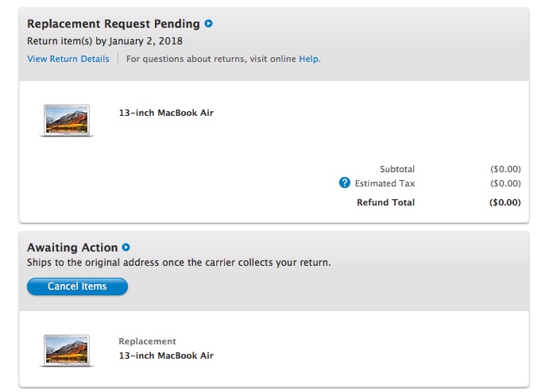Select the replacement 13-inch MacBook Air title
The width and height of the screenshot is (537, 392).
click(x=166, y=355)
